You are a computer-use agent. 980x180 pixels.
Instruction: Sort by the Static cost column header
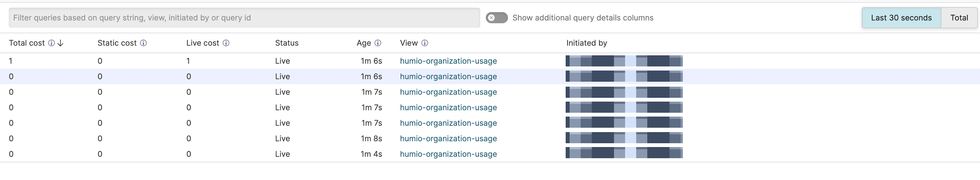pyautogui.click(x=117, y=43)
